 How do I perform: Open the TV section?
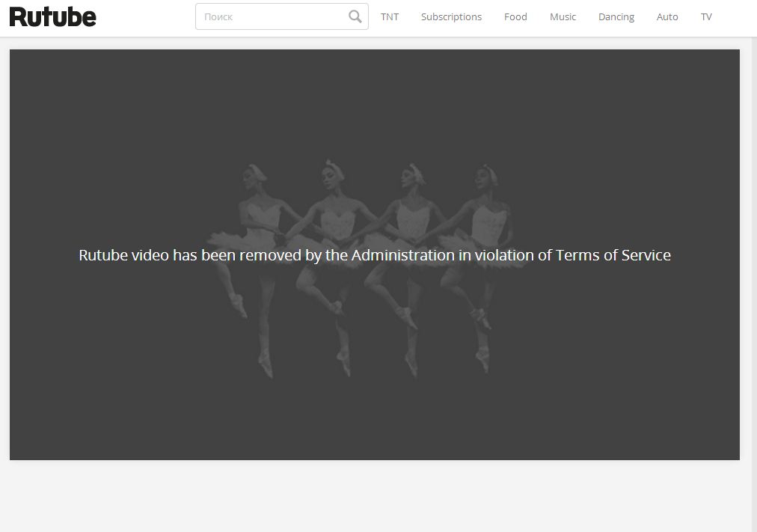pos(706,16)
